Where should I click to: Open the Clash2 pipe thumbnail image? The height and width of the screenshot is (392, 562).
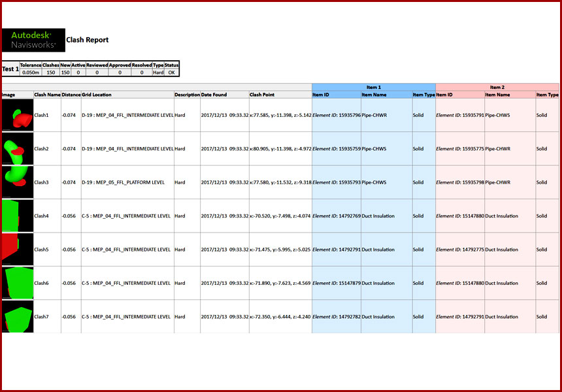pyautogui.click(x=18, y=148)
